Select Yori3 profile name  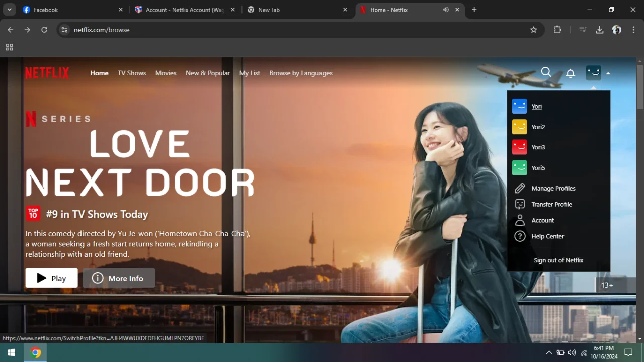[538, 147]
